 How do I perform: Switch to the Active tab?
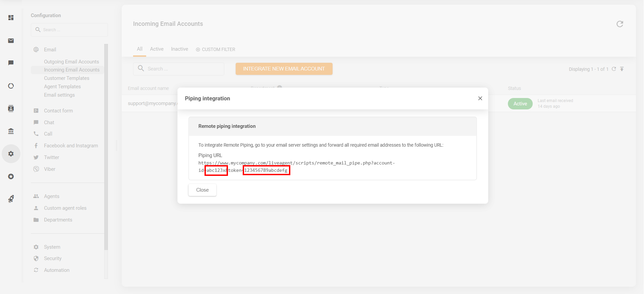point(157,49)
